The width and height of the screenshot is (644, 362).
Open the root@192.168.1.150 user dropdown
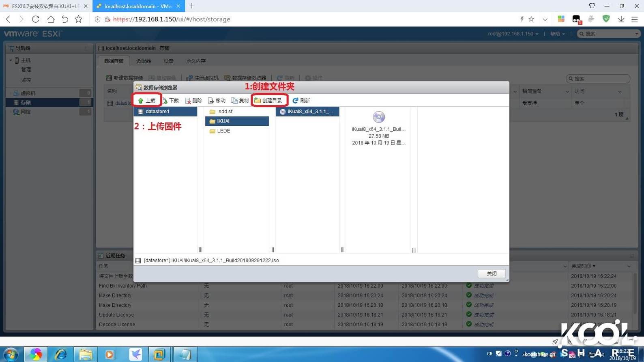point(513,34)
